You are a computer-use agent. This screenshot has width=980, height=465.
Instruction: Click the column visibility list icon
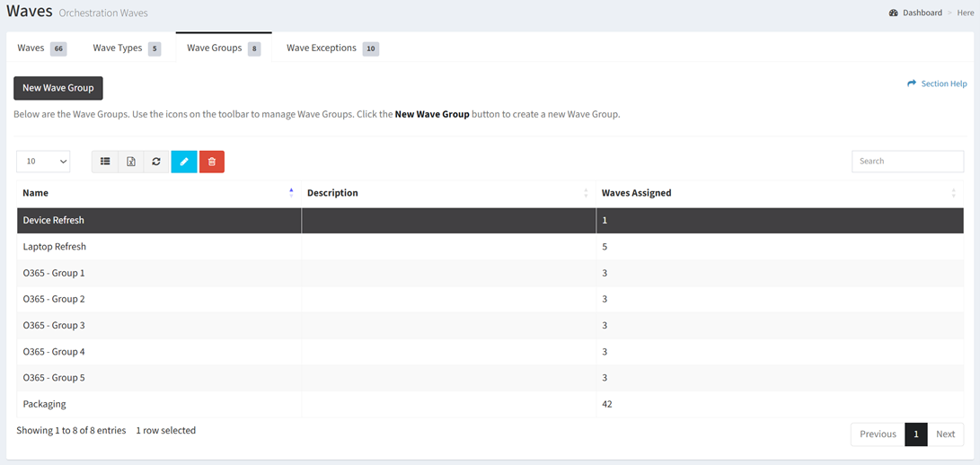tap(105, 162)
